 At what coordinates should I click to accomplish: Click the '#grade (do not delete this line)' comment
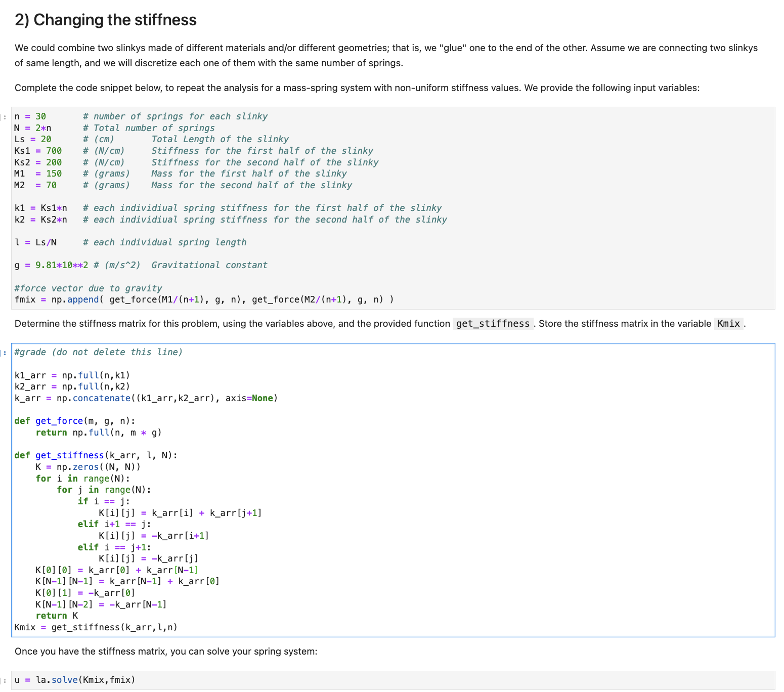tap(98, 352)
